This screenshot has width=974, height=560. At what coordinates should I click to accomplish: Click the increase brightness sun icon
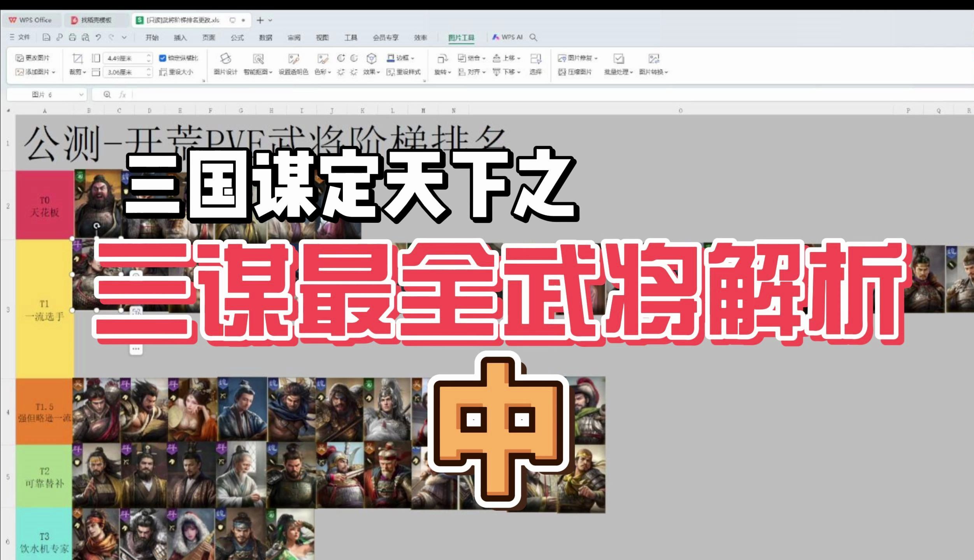point(341,72)
